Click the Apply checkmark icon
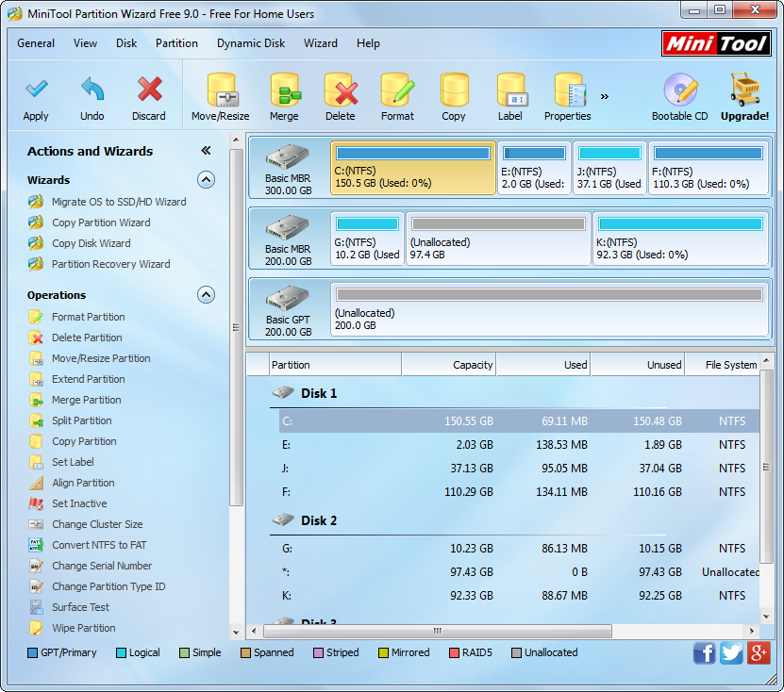The image size is (784, 692). pyautogui.click(x=36, y=90)
